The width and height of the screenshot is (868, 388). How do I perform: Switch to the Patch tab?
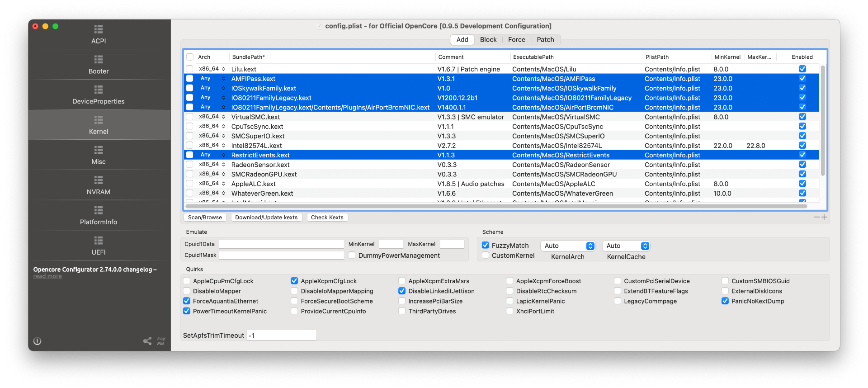545,40
